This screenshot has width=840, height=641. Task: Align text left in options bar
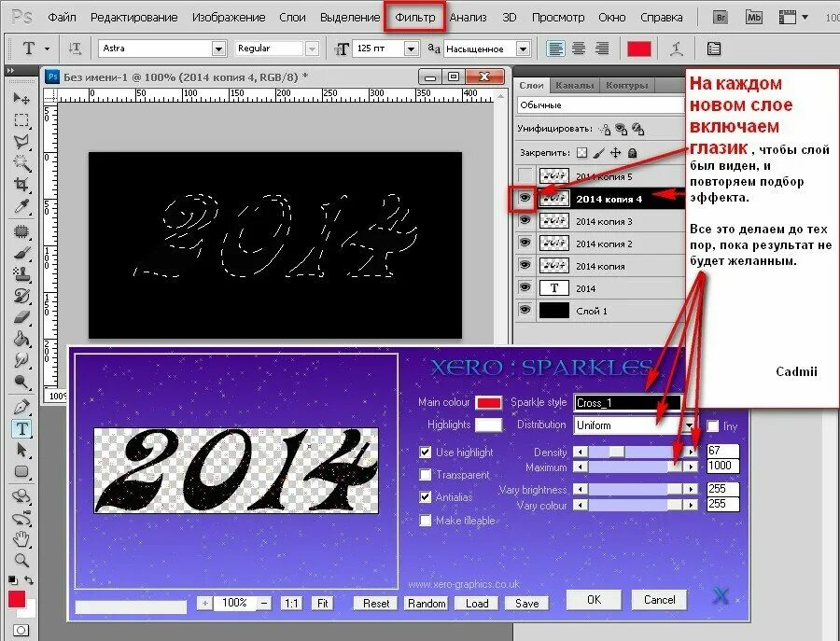pos(555,49)
